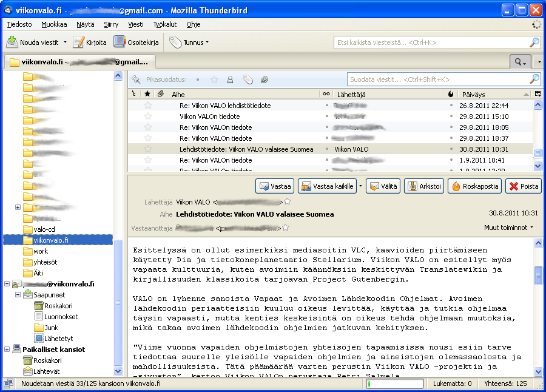Collapse Paikalliset kansiot tree
The height and width of the screenshot is (392, 546).
[x=7, y=349]
